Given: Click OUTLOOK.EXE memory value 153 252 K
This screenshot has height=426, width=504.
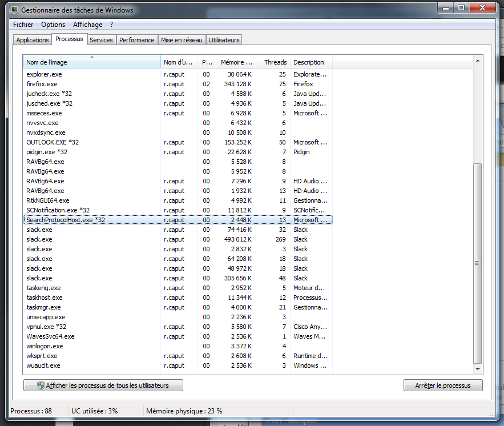Looking at the screenshot, I should click(238, 142).
